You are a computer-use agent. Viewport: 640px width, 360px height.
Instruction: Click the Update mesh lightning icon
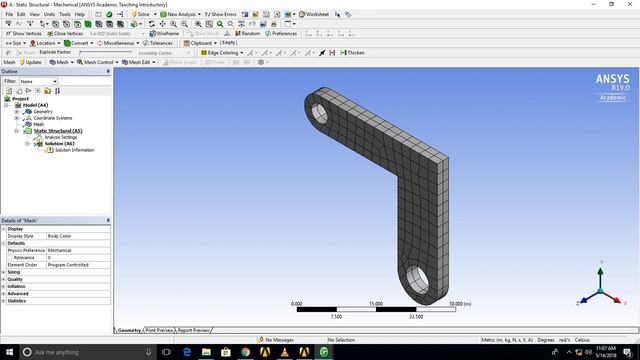22,62
